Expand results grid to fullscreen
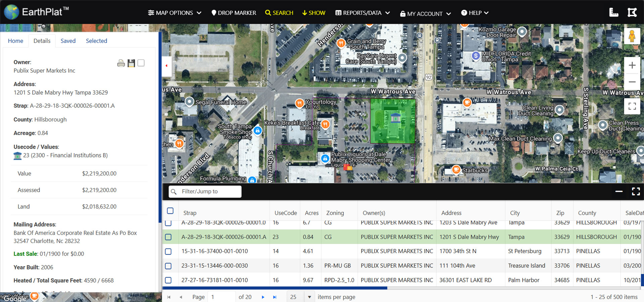The width and height of the screenshot is (644, 302). [636, 191]
